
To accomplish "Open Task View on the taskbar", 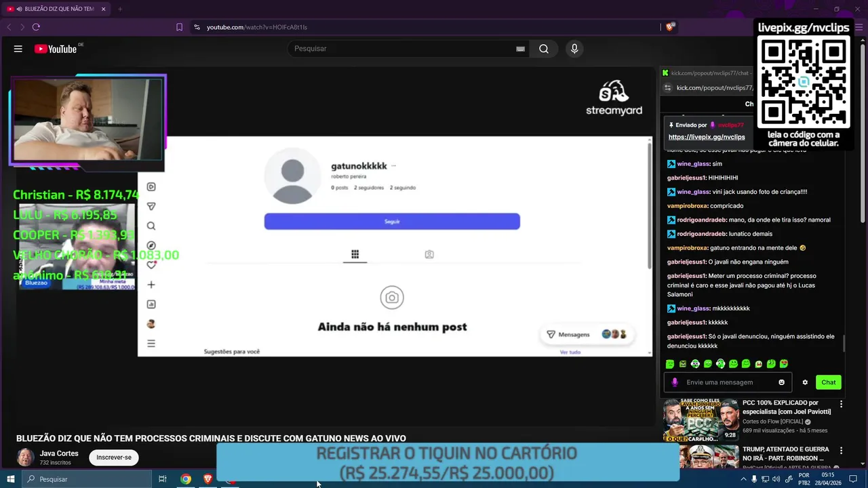I will pyautogui.click(x=163, y=479).
